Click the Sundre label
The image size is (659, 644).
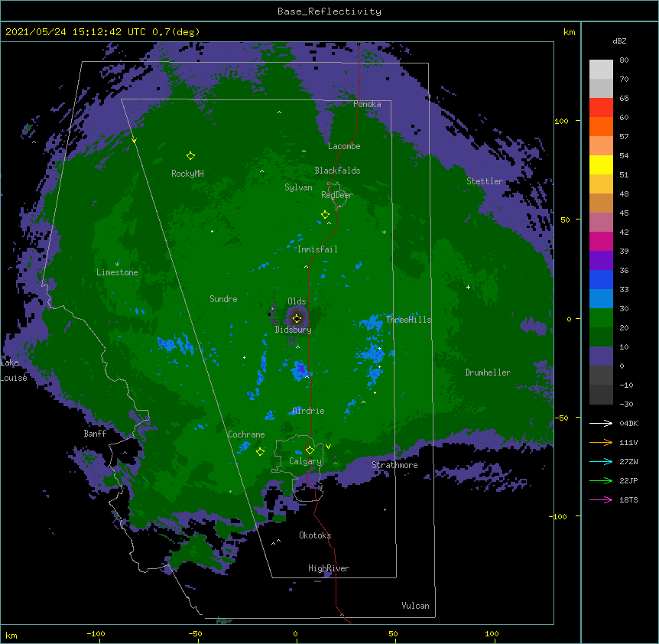click(x=223, y=299)
